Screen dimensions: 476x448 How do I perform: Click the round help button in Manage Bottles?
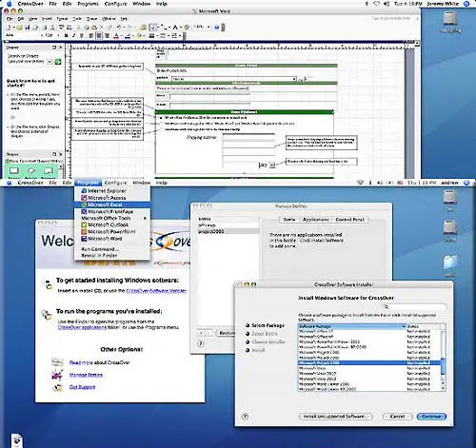point(201,343)
